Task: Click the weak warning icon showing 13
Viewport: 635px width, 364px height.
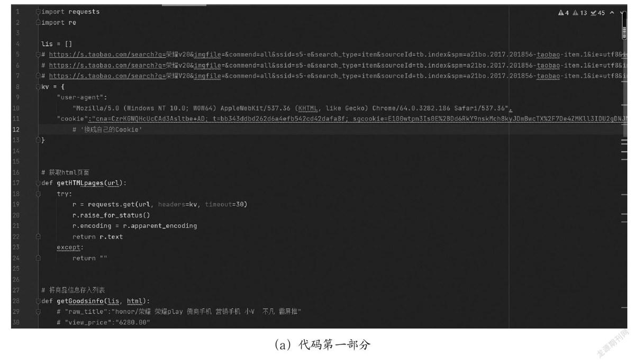Action: tap(580, 13)
